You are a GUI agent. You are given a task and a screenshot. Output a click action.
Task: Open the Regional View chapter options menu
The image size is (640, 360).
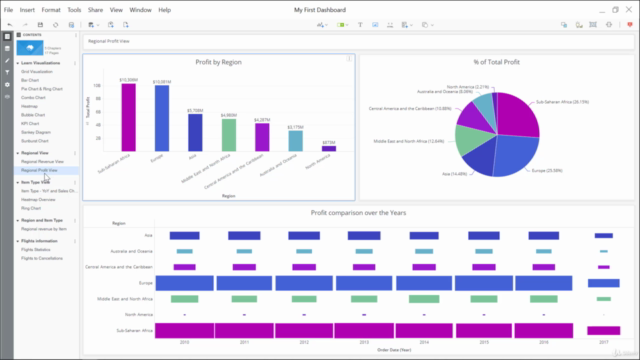point(75,153)
